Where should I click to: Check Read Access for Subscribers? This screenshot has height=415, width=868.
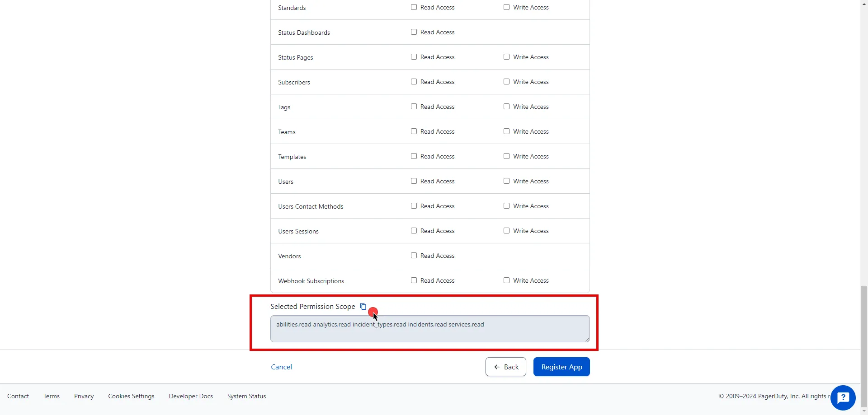click(414, 81)
